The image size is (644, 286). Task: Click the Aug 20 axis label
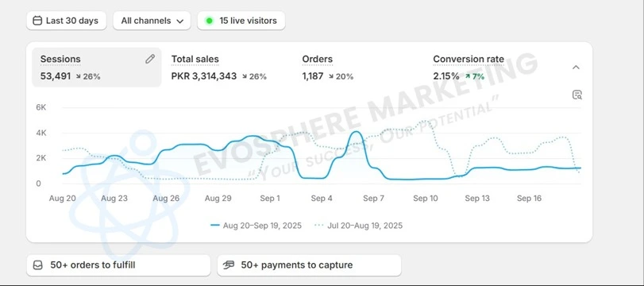pos(63,199)
